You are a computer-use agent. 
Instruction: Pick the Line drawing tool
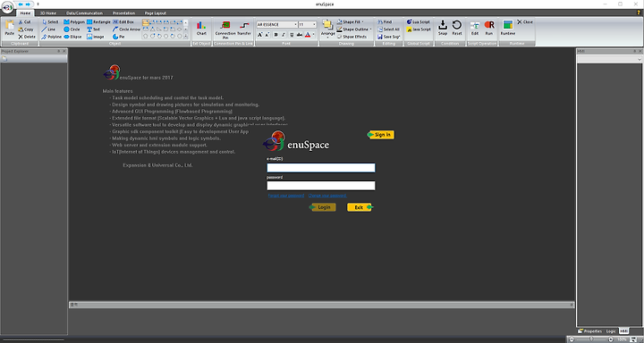point(48,29)
